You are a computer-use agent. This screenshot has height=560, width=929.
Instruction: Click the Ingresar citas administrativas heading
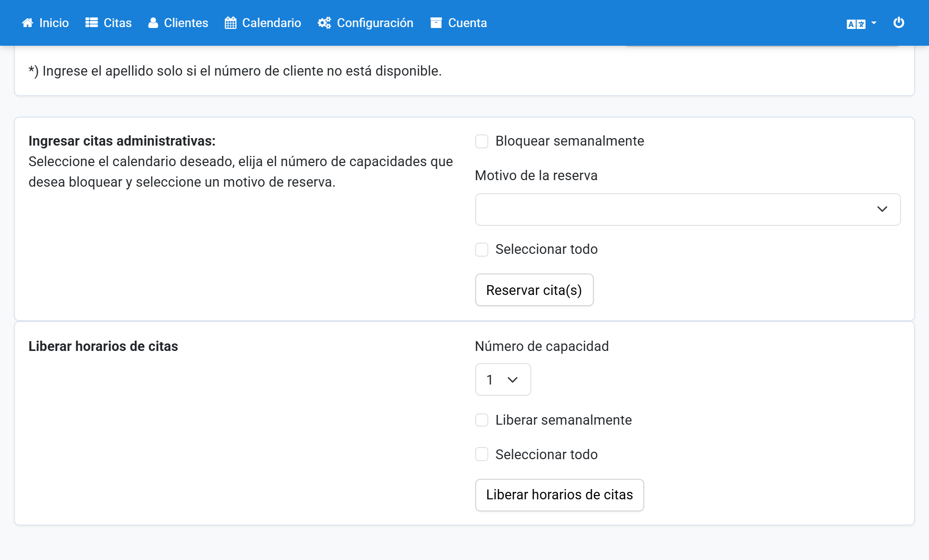pyautogui.click(x=122, y=141)
